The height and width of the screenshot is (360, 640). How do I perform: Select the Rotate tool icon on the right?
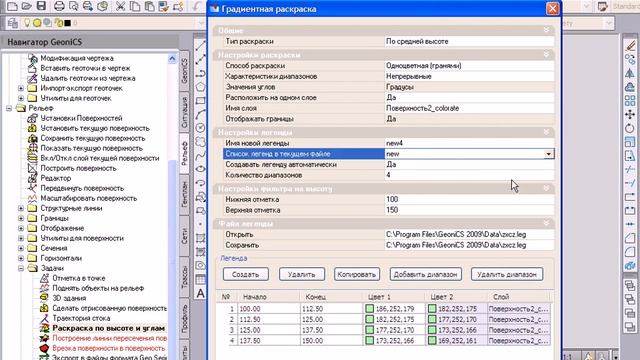pyautogui.click(x=630, y=128)
